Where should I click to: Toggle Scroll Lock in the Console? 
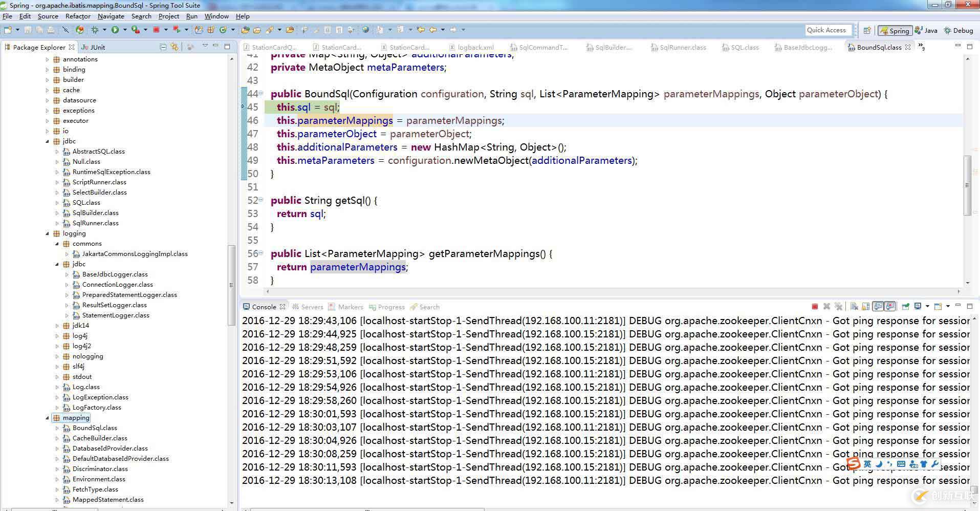865,307
